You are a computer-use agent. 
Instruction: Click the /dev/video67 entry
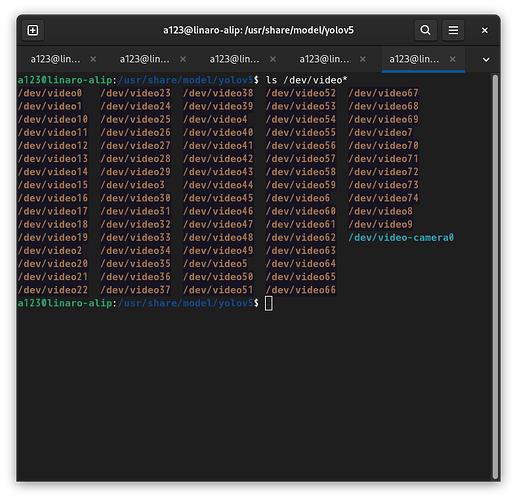[x=384, y=93]
